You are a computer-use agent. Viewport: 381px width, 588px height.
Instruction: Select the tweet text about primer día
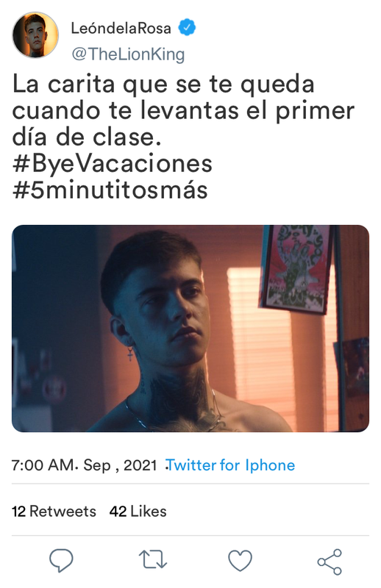(x=183, y=110)
